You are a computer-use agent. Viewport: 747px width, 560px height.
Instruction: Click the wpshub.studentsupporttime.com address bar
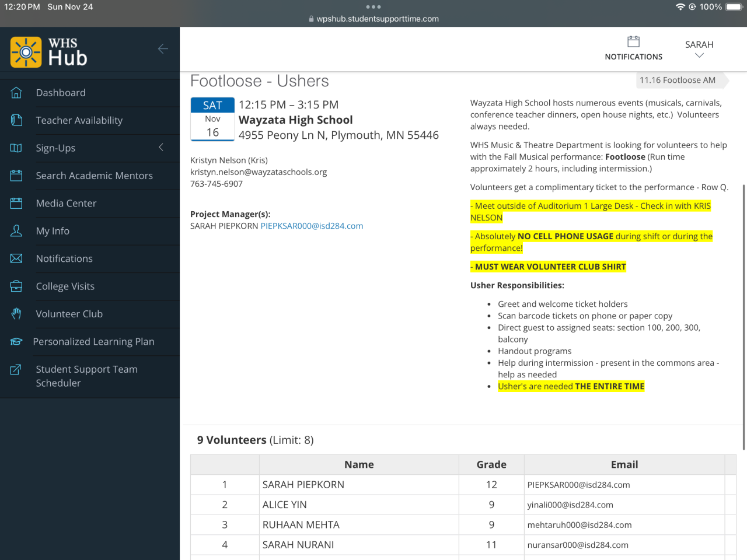pyautogui.click(x=373, y=19)
